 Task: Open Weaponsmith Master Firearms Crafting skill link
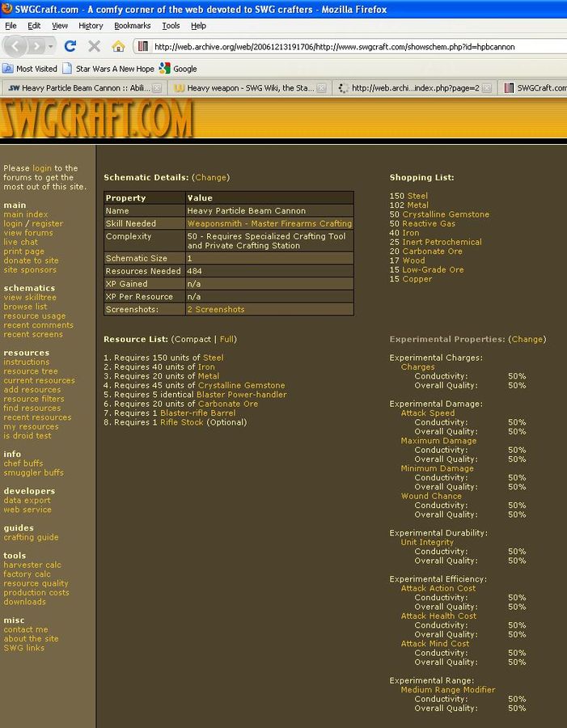point(269,223)
